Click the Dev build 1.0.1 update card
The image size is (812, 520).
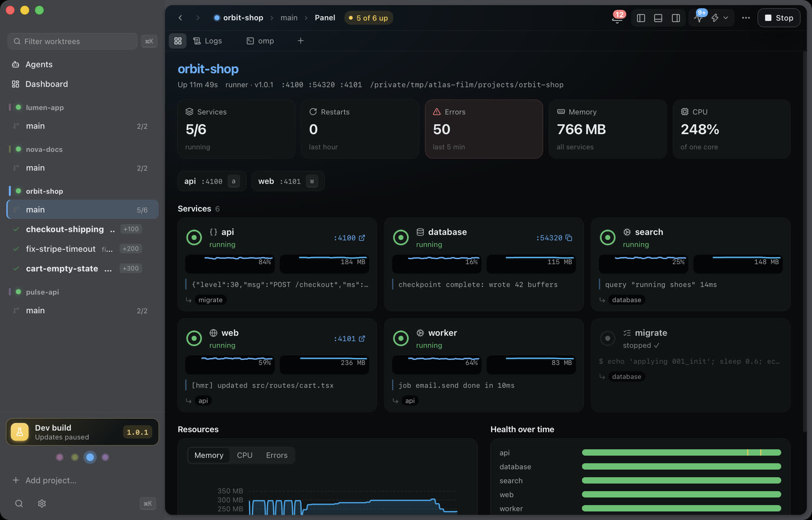click(x=82, y=432)
